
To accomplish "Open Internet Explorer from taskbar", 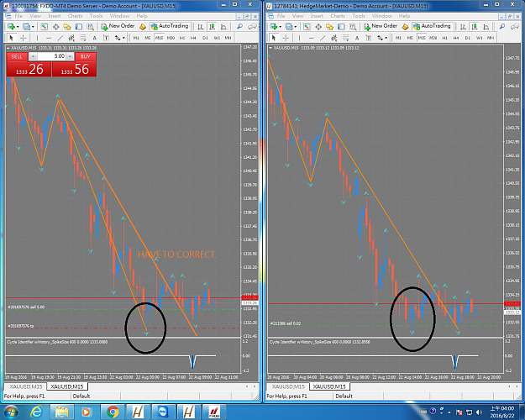I will 36,412.
